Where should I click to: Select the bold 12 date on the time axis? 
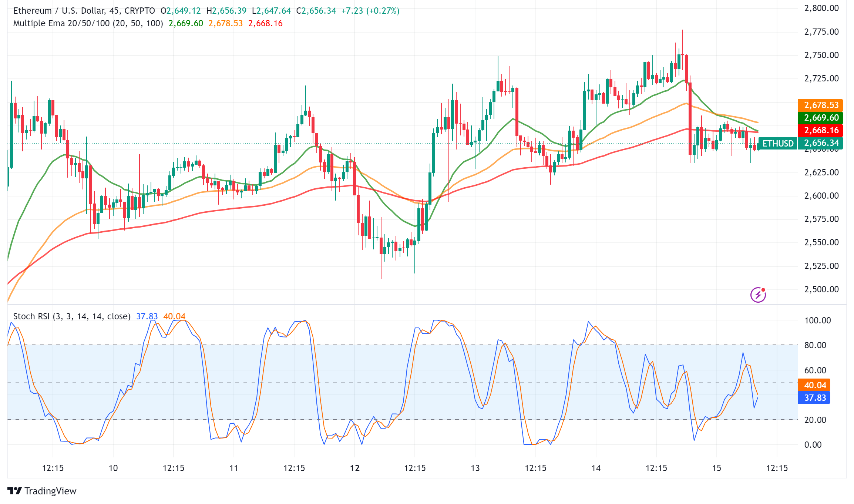coord(355,467)
